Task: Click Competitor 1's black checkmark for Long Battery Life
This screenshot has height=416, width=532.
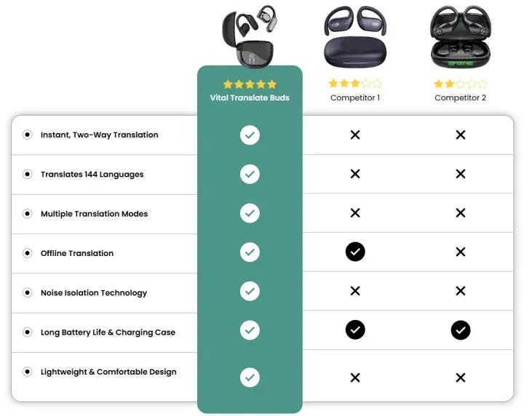Action: 355,330
